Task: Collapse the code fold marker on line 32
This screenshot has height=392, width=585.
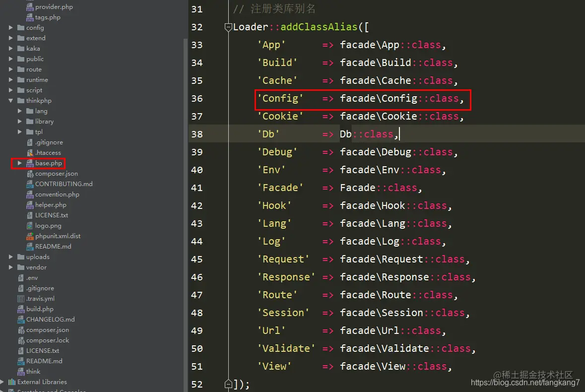Action: 228,27
